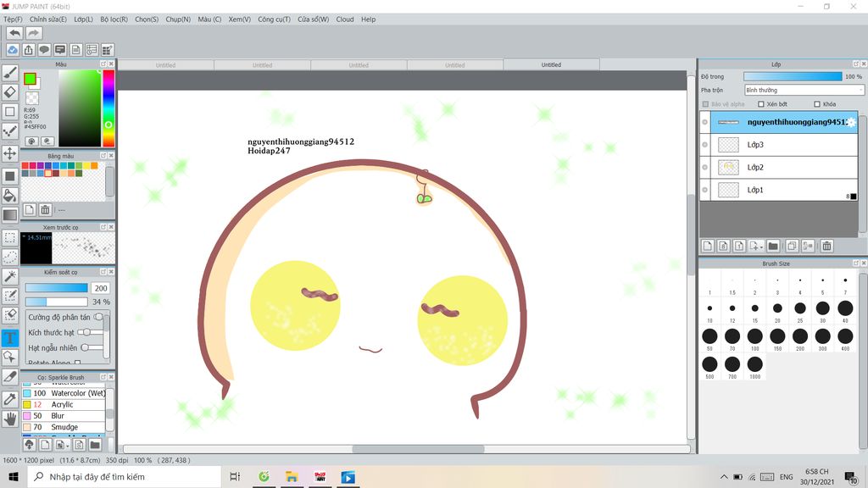Select the Text tool
This screenshot has width=868, height=488.
[x=10, y=337]
